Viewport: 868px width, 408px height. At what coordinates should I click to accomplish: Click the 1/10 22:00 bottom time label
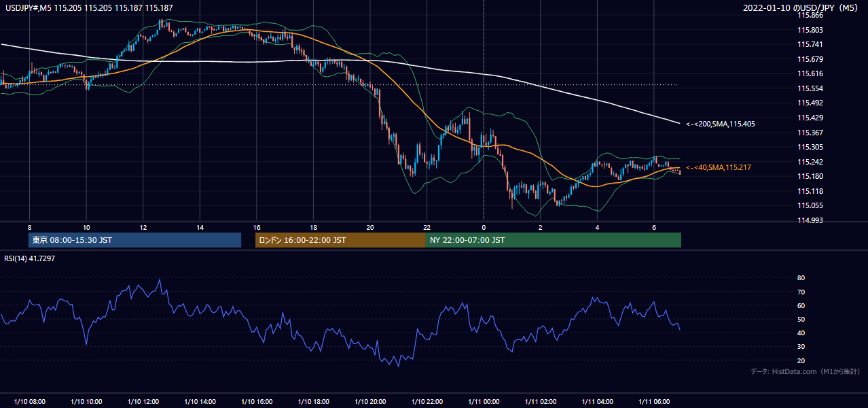pos(427,402)
